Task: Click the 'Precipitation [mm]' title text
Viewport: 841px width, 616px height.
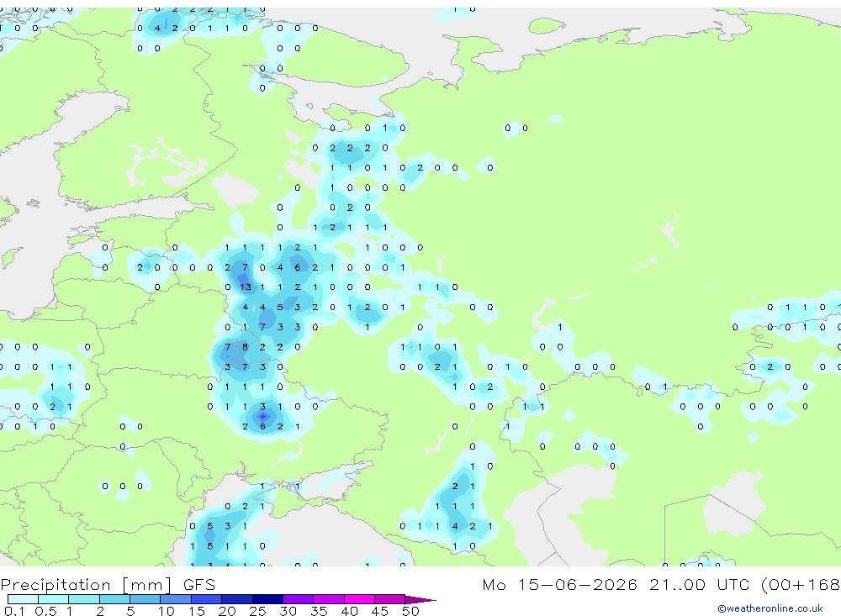Action: pyautogui.click(x=86, y=584)
